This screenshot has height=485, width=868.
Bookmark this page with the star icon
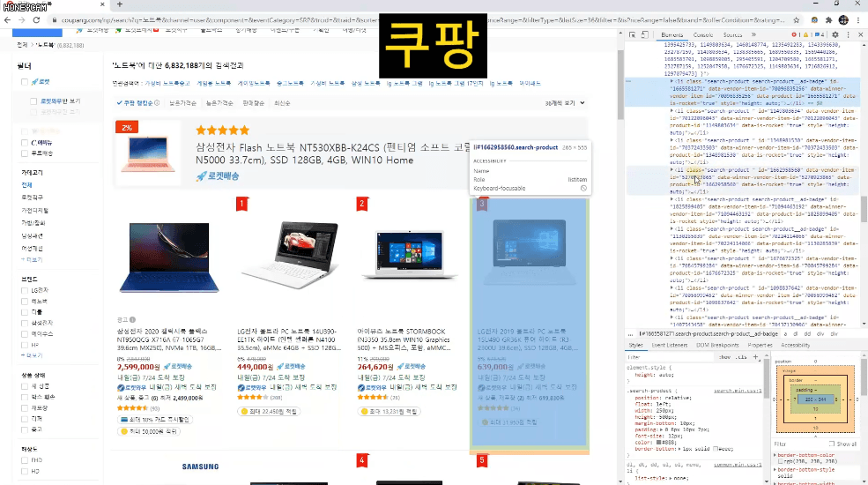click(x=796, y=20)
